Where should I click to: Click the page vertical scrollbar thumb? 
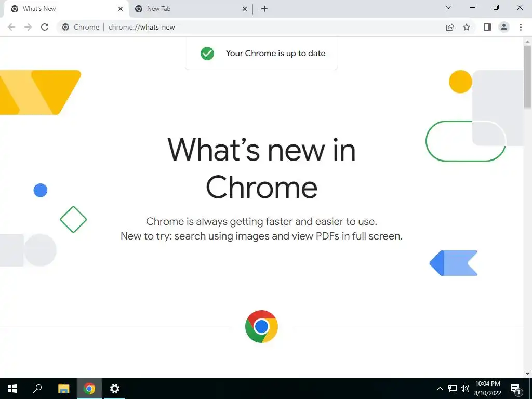(x=528, y=77)
